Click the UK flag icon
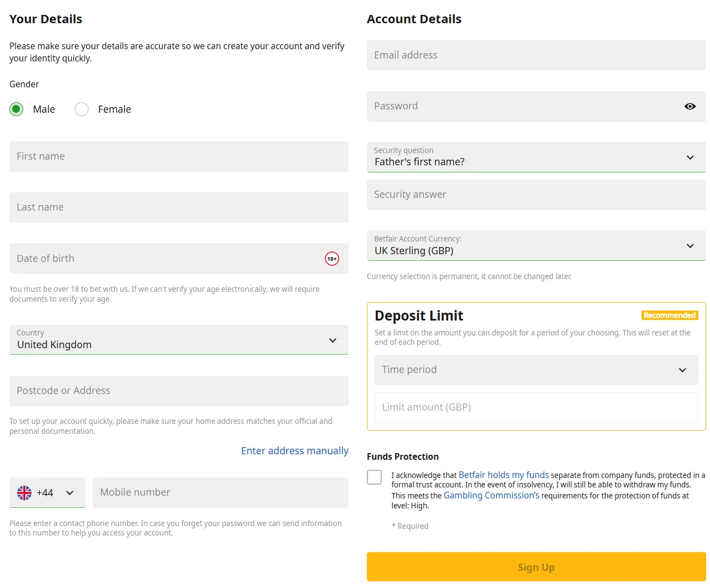 coord(24,493)
